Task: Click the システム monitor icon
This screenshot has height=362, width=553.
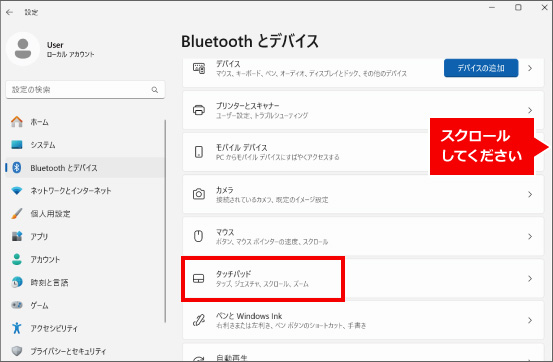Action: click(x=17, y=145)
